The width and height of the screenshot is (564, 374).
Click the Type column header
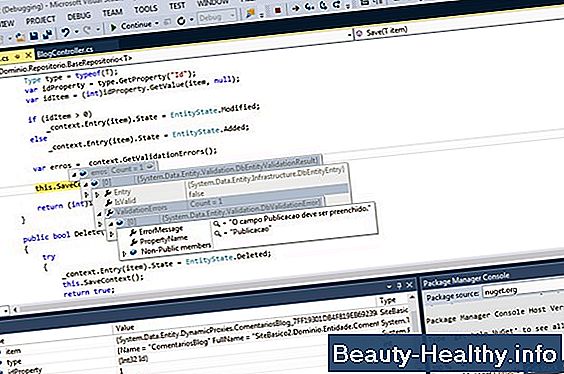(387, 300)
